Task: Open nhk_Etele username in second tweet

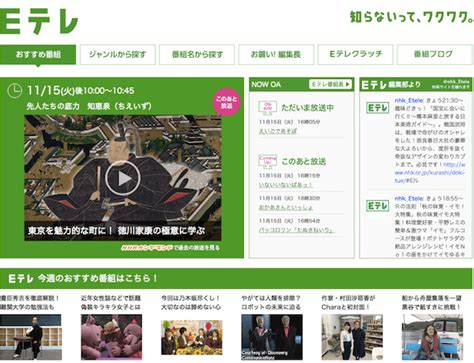Action: (409, 198)
